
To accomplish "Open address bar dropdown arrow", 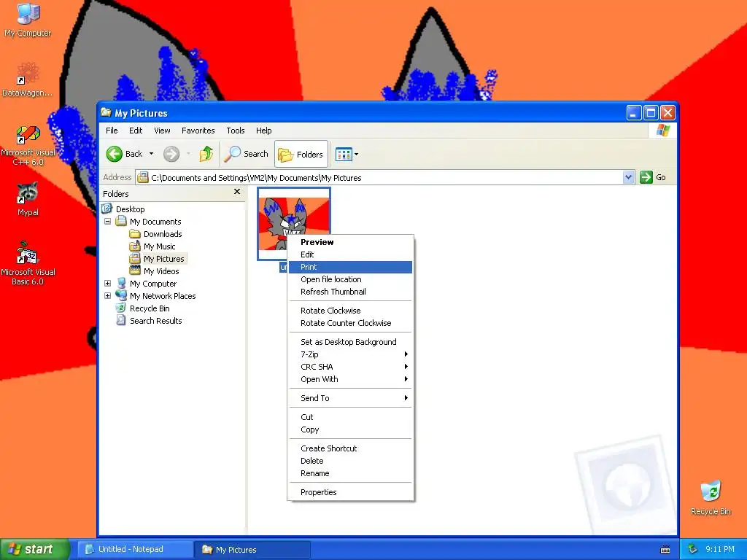I will (628, 178).
